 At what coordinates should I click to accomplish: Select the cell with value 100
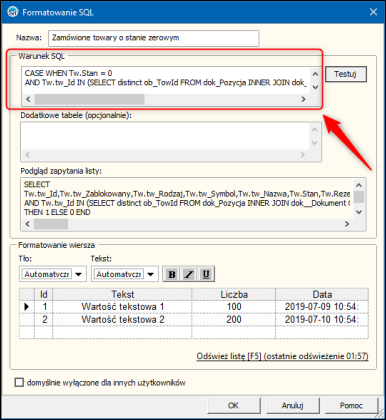(234, 307)
